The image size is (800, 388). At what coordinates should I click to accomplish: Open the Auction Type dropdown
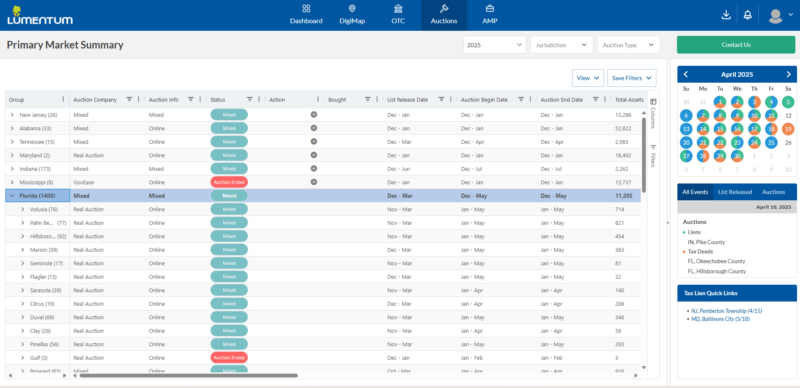pos(629,45)
